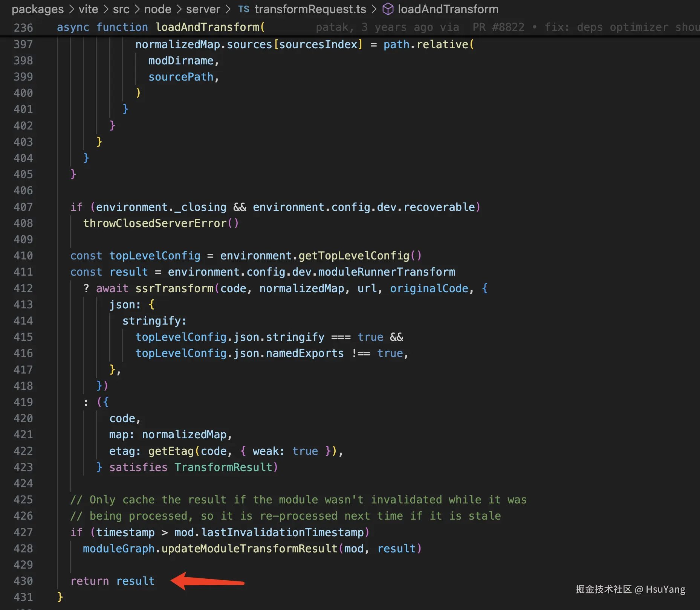The width and height of the screenshot is (700, 610).
Task: Click the _closing property on line 407
Action: 200,207
